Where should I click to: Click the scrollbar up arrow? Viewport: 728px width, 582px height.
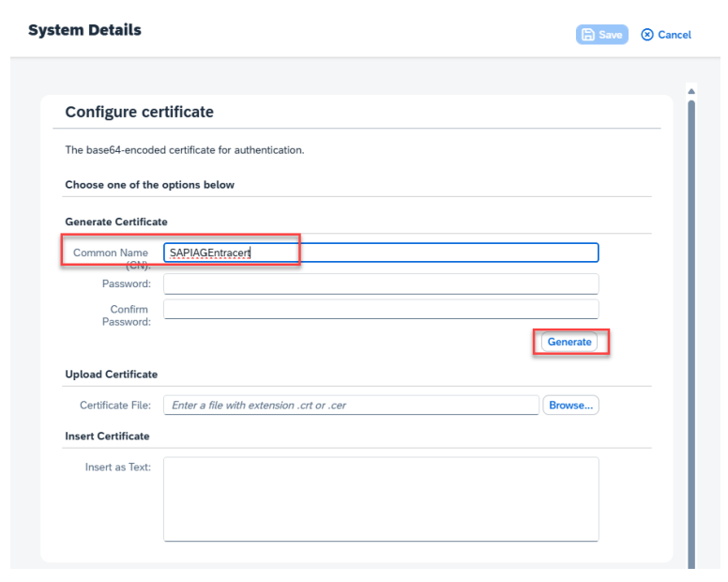click(x=691, y=91)
